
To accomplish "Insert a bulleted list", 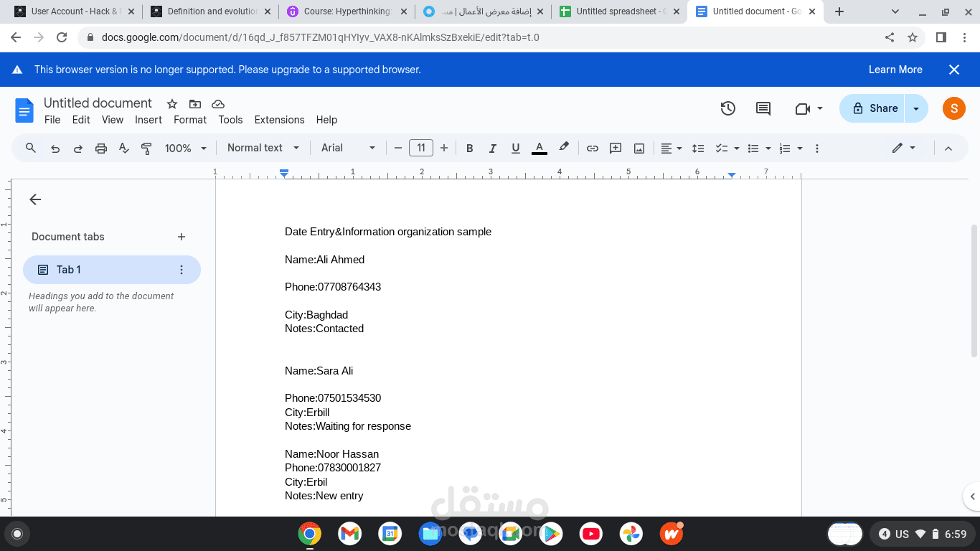I will click(x=753, y=149).
